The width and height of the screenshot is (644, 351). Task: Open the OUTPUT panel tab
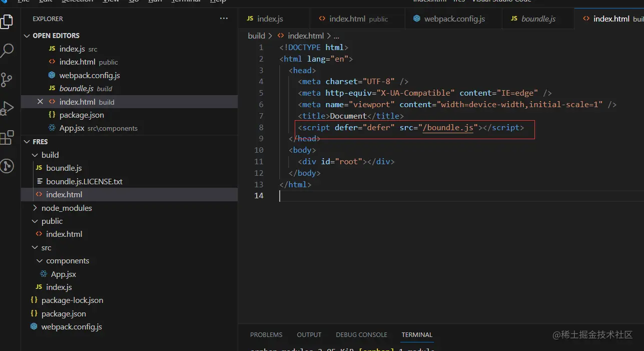[309, 334]
